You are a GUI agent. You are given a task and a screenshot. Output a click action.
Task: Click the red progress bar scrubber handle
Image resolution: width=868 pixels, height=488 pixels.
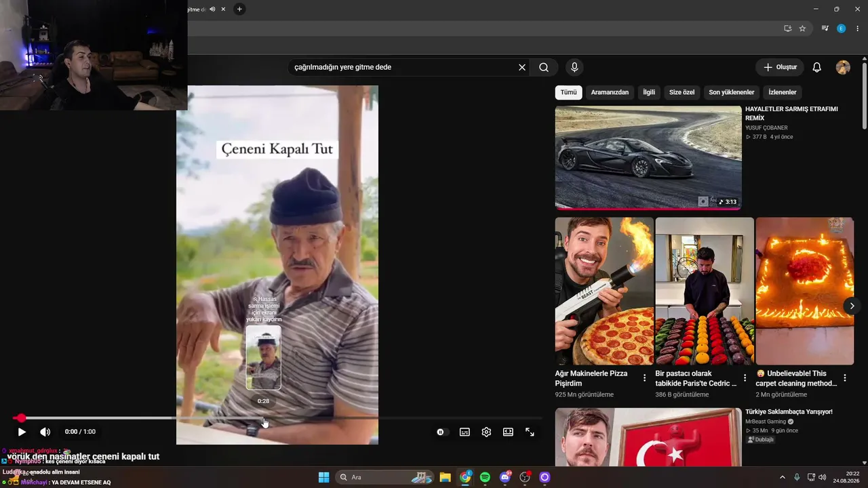point(21,418)
